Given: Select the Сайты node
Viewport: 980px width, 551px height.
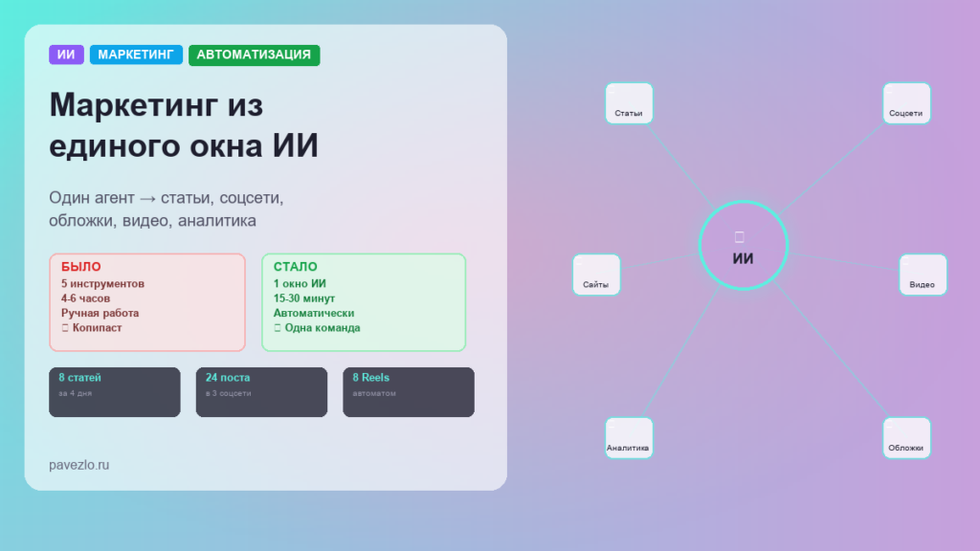Looking at the screenshot, I should [596, 275].
